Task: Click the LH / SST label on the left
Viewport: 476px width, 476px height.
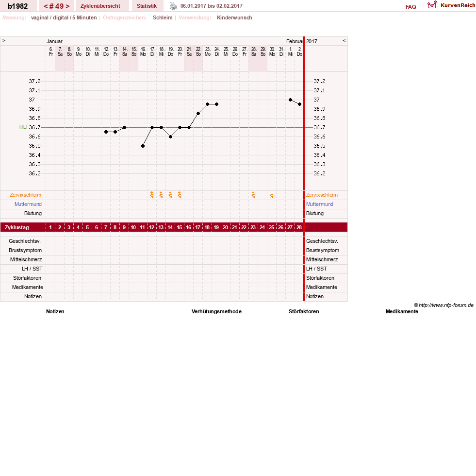Action: (x=32, y=269)
